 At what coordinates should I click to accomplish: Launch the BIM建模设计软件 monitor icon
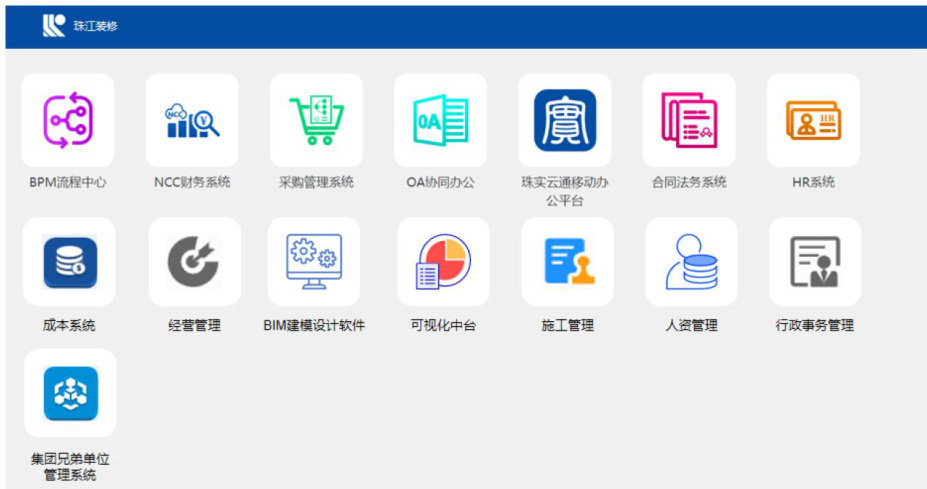pos(314,262)
